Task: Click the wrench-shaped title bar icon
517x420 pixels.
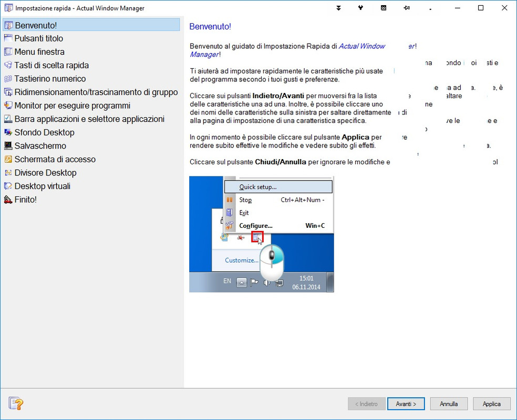Action: (x=361, y=8)
